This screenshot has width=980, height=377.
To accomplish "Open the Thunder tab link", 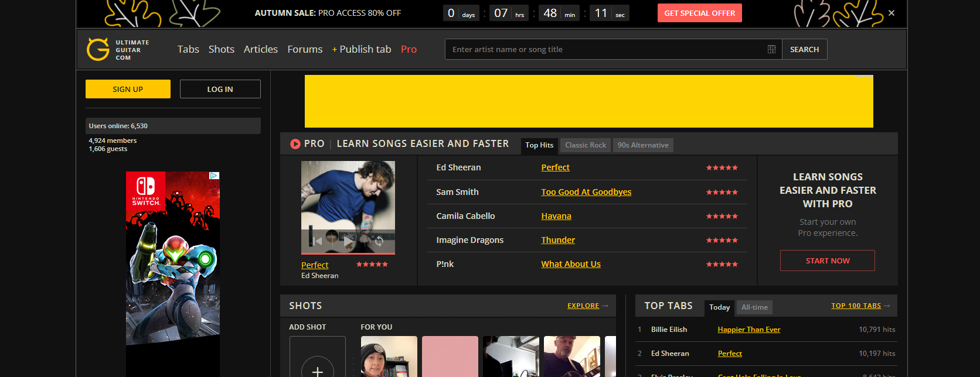I will coord(558,240).
